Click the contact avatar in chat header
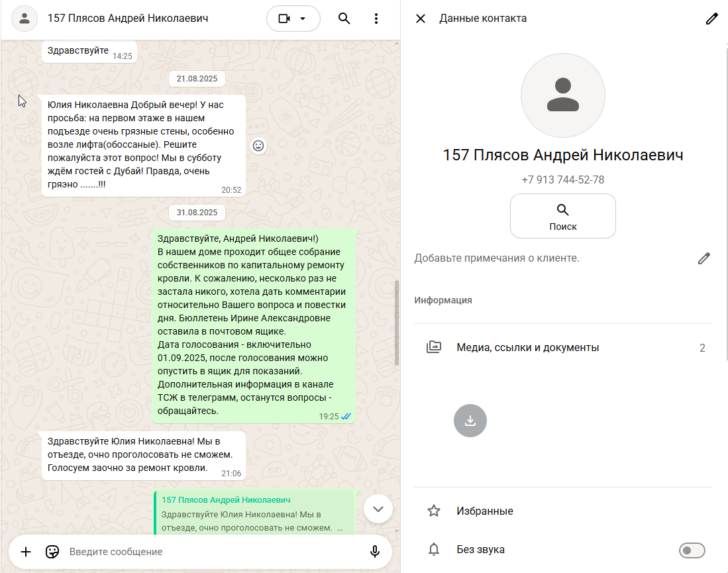The width and height of the screenshot is (728, 573). click(24, 19)
